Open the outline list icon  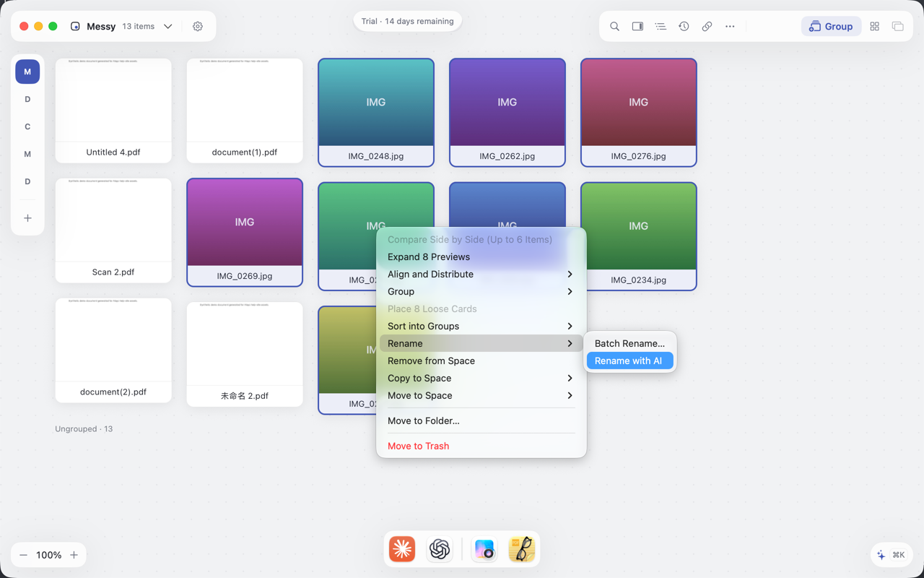661,26
